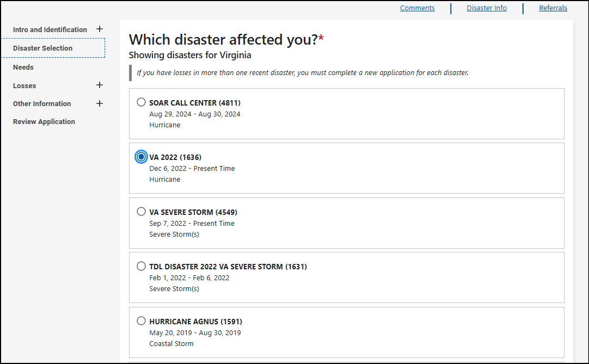The height and width of the screenshot is (364, 589).
Task: Click Other Information sidebar label
Action: 42,103
